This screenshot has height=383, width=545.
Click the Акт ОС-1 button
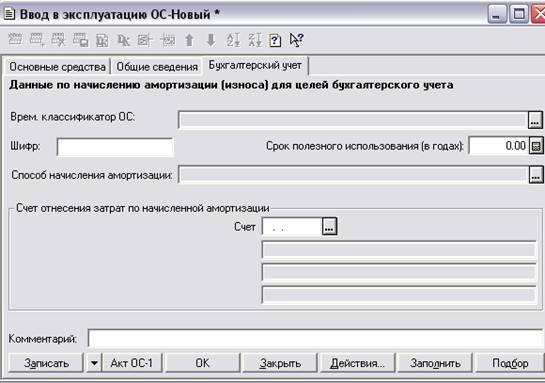click(x=132, y=363)
